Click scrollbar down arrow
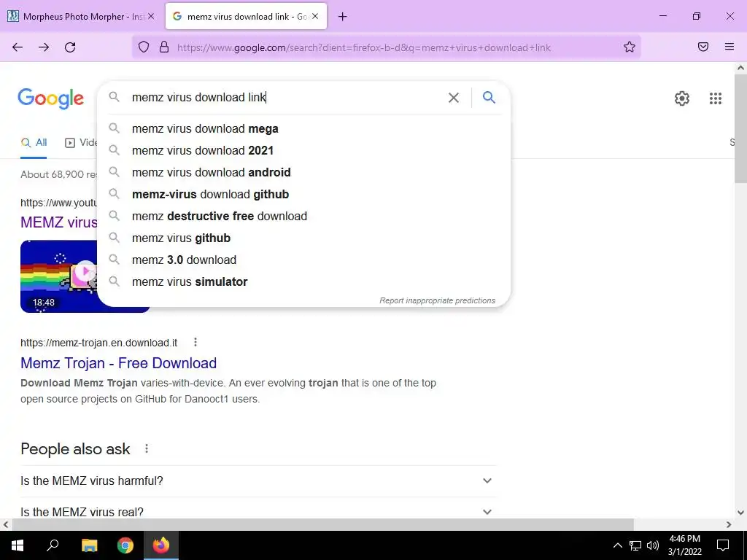This screenshot has height=560, width=747. (x=740, y=513)
